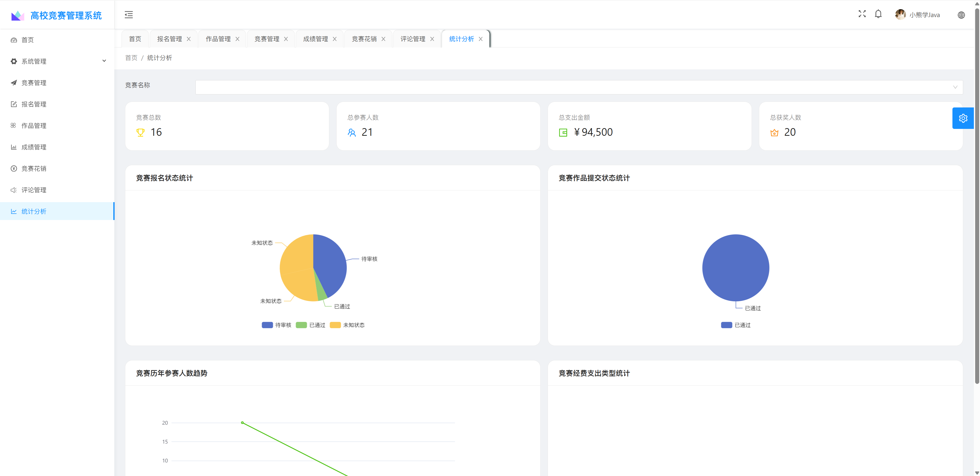Click edit icon for 报名管理 in sidebar
Viewport: 980px width, 476px height.
tap(14, 104)
